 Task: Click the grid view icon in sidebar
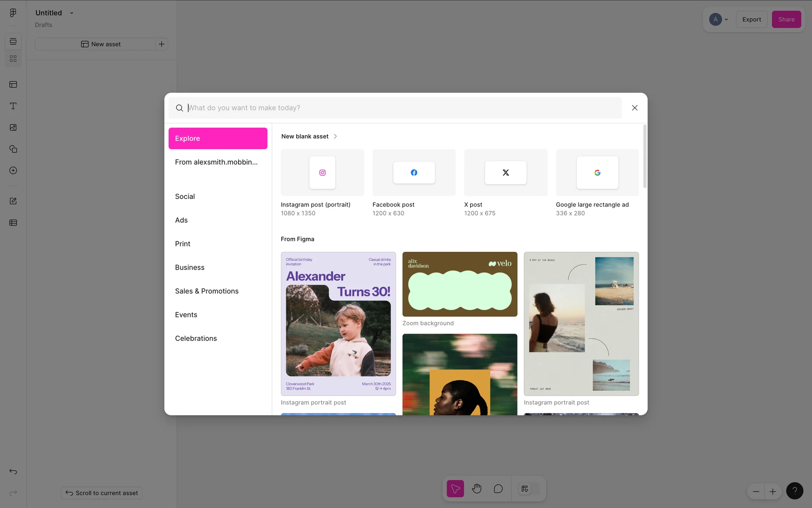click(x=13, y=58)
